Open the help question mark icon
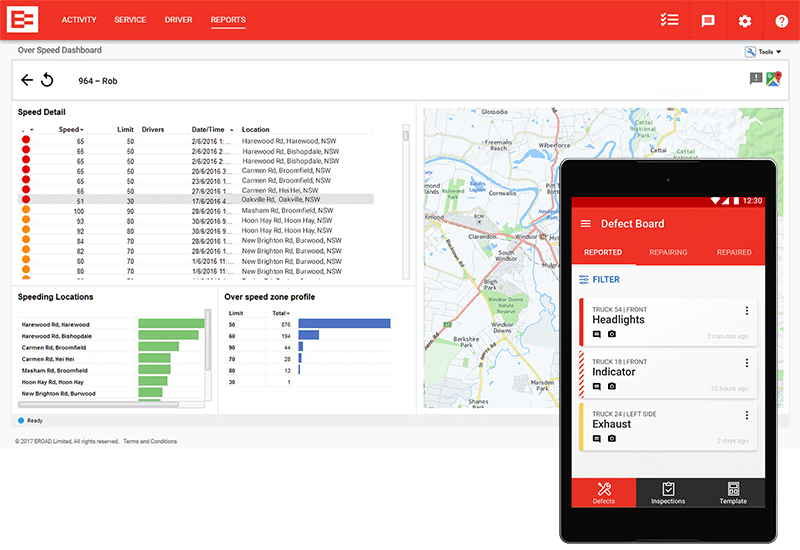The width and height of the screenshot is (800, 550). [781, 20]
